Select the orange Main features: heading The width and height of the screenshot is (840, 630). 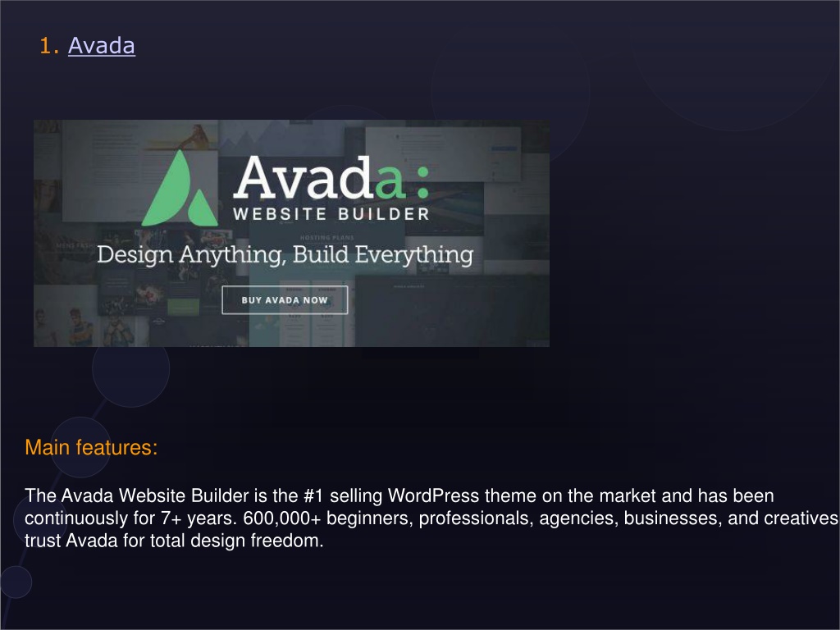point(91,447)
